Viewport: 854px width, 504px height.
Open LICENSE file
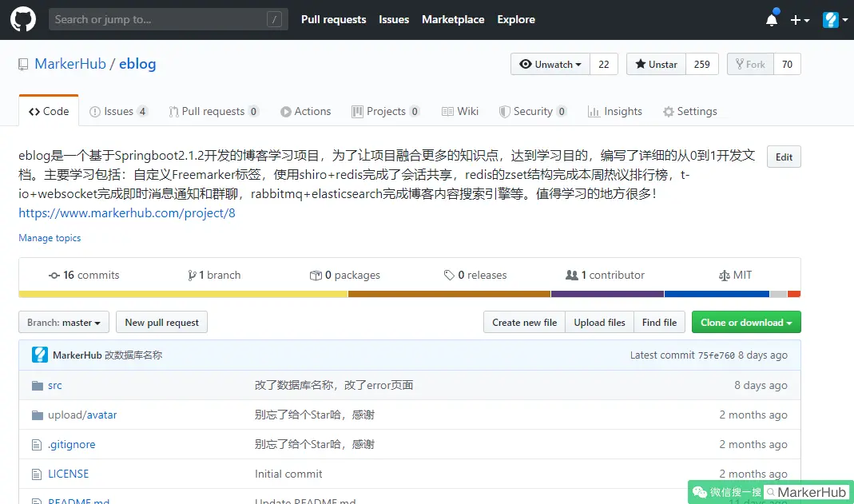click(68, 474)
